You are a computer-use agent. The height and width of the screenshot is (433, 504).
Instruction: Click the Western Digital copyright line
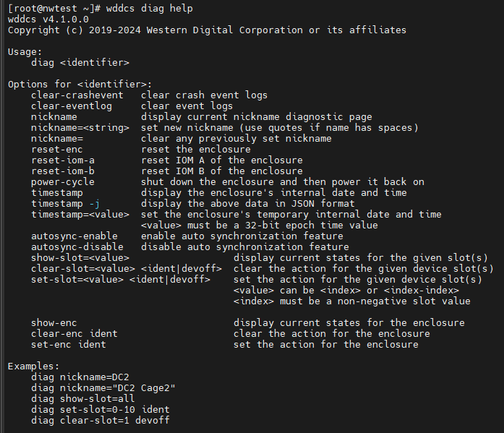207,30
